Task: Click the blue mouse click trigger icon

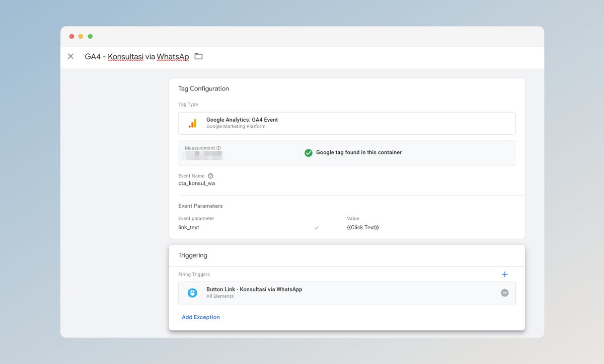Action: [x=192, y=293]
